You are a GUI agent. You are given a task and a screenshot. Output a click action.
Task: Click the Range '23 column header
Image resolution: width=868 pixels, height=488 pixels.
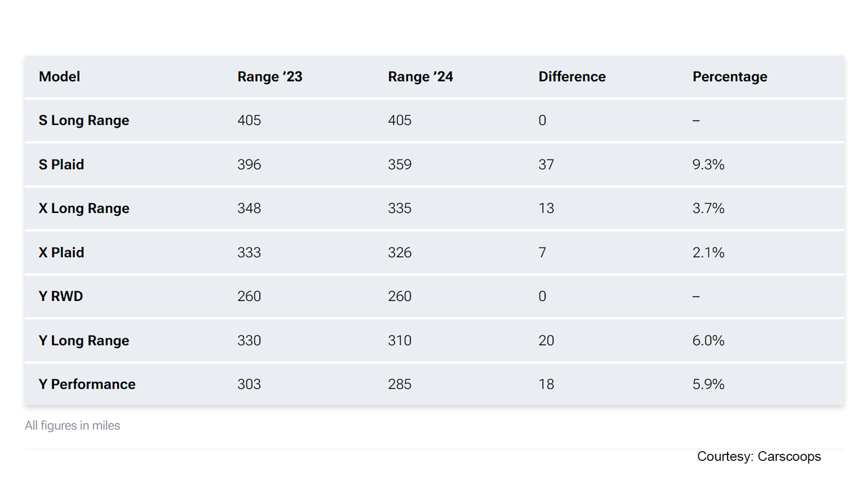pyautogui.click(x=270, y=77)
